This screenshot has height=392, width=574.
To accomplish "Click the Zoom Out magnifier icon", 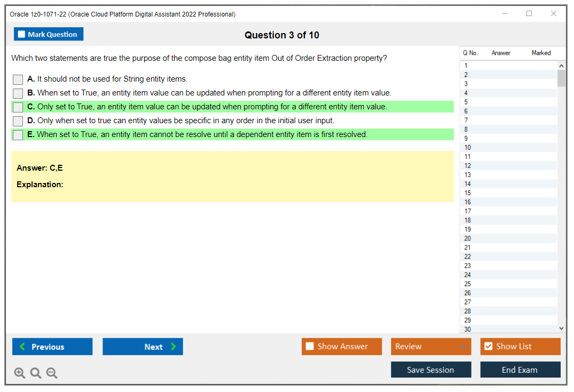I will [51, 373].
